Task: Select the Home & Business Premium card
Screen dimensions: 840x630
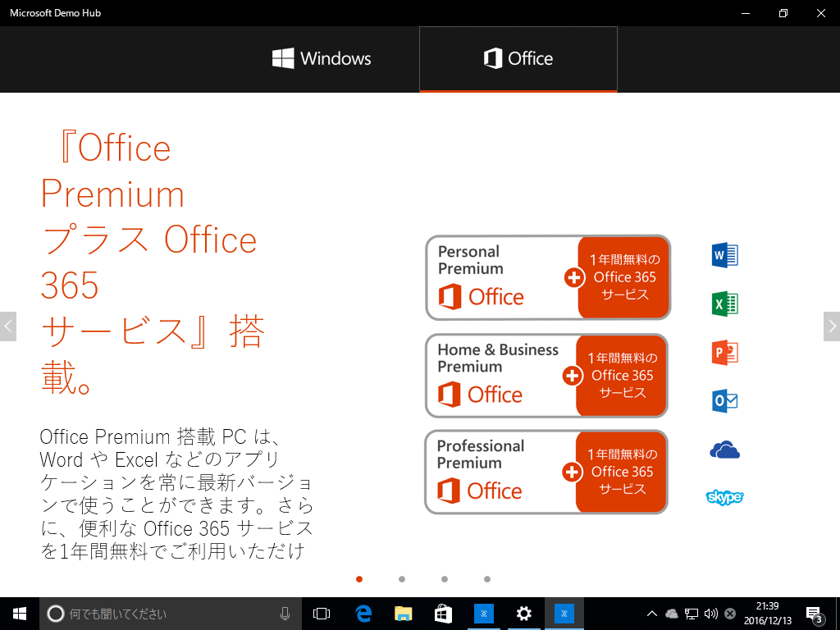Action: click(546, 376)
